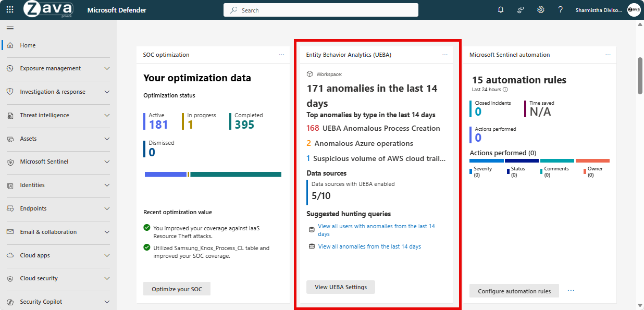Open the community people icon in header
Image resolution: width=644 pixels, height=310 pixels.
(x=521, y=10)
